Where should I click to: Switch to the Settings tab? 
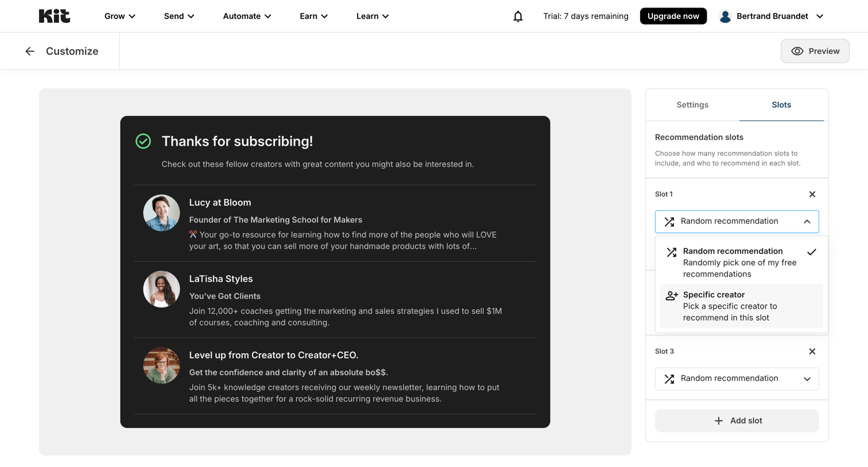pos(692,105)
